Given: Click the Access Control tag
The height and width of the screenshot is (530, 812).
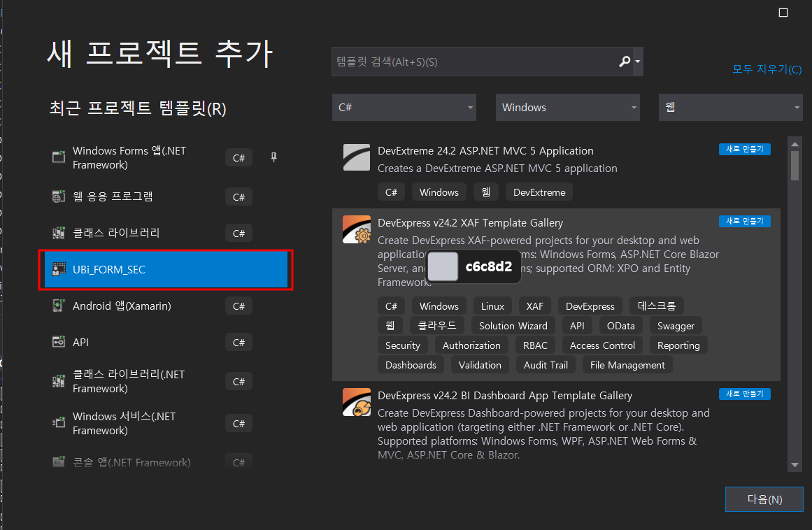Looking at the screenshot, I should point(602,345).
